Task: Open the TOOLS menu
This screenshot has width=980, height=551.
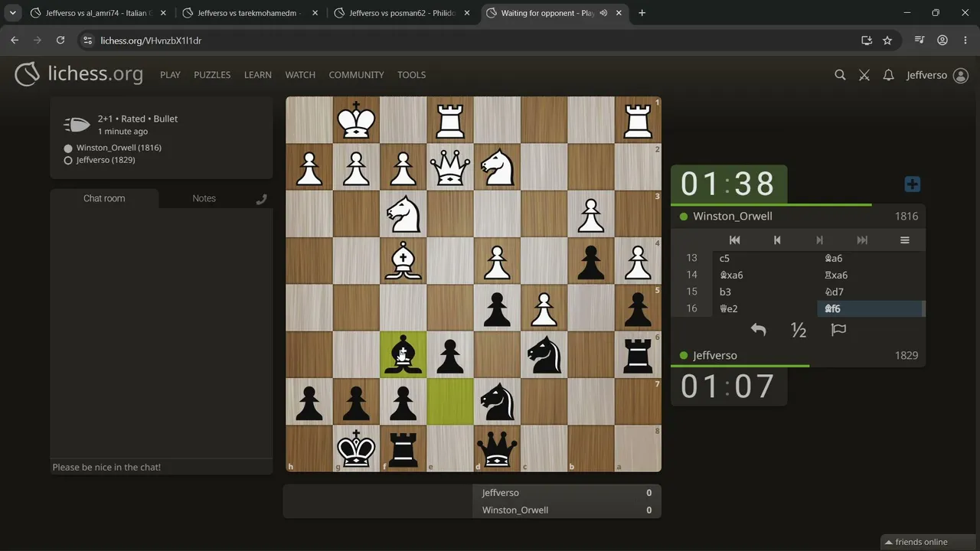Action: [411, 75]
